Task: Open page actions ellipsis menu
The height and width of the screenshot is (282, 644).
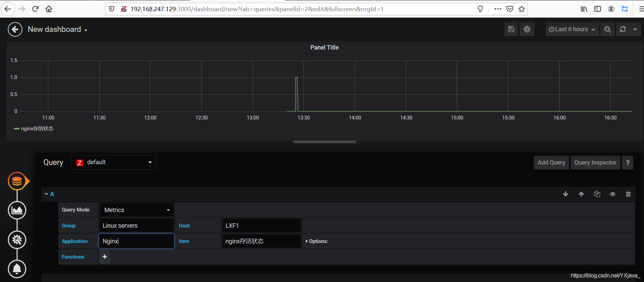Action: [x=498, y=9]
